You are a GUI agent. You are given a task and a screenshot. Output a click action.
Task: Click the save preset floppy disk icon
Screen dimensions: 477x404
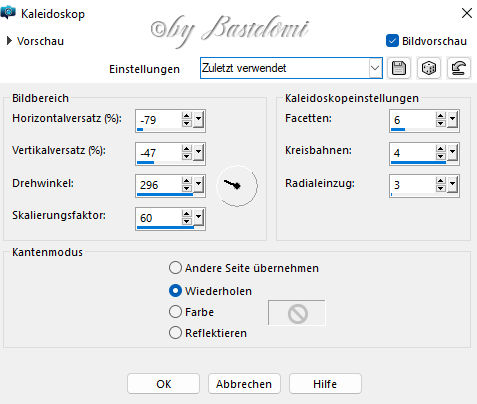[399, 68]
